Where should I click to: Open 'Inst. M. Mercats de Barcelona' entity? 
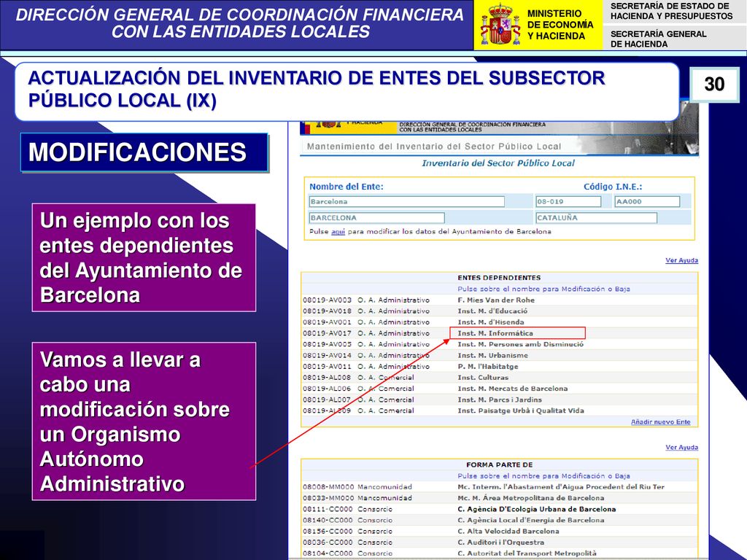[x=513, y=389]
